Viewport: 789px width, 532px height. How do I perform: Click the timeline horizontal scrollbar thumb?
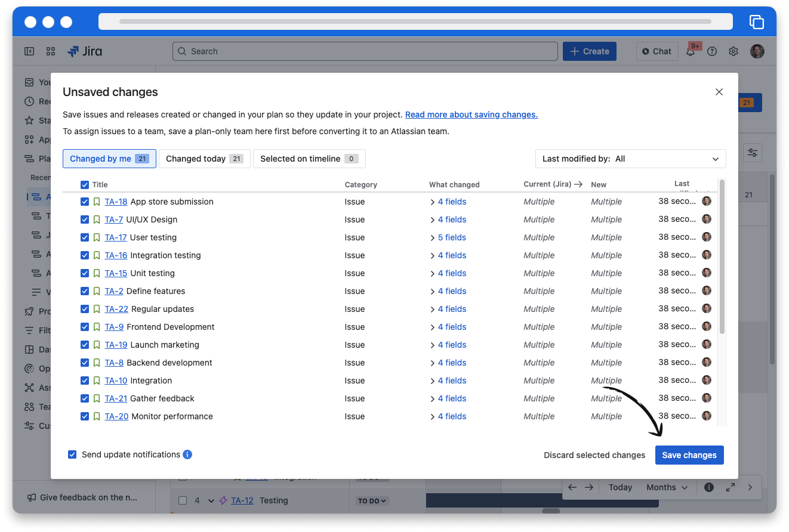click(551, 511)
